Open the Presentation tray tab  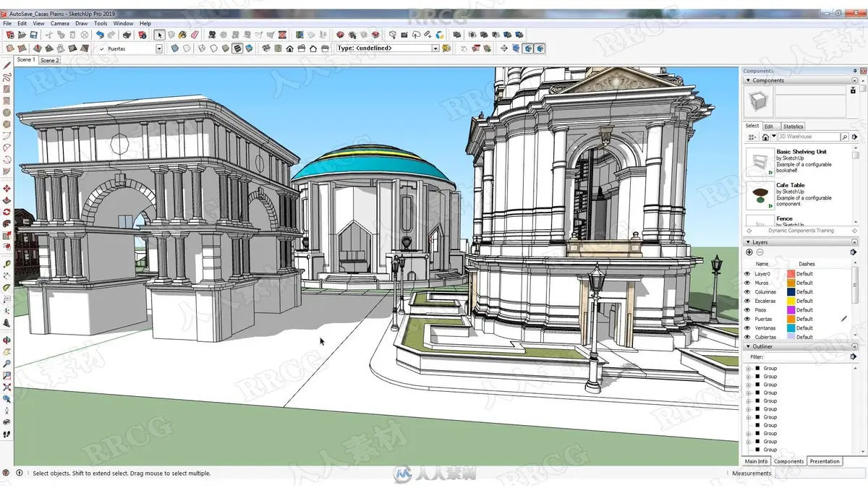[825, 461]
